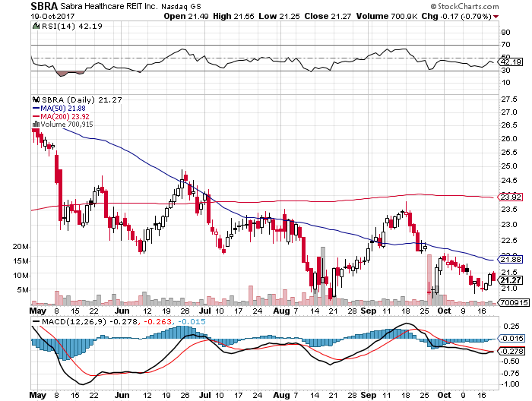Viewport: 532px width, 401px height.
Task: Click the Volume legend bar icon
Action: click(x=34, y=125)
